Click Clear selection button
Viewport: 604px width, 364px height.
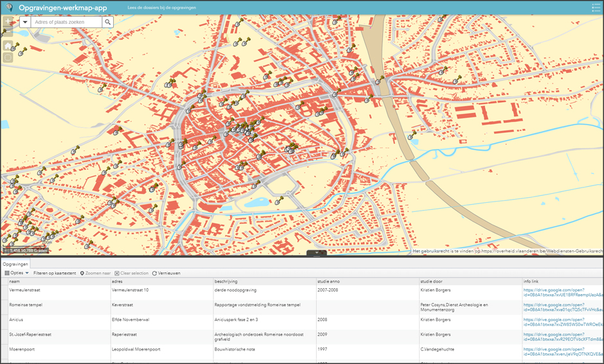click(131, 273)
